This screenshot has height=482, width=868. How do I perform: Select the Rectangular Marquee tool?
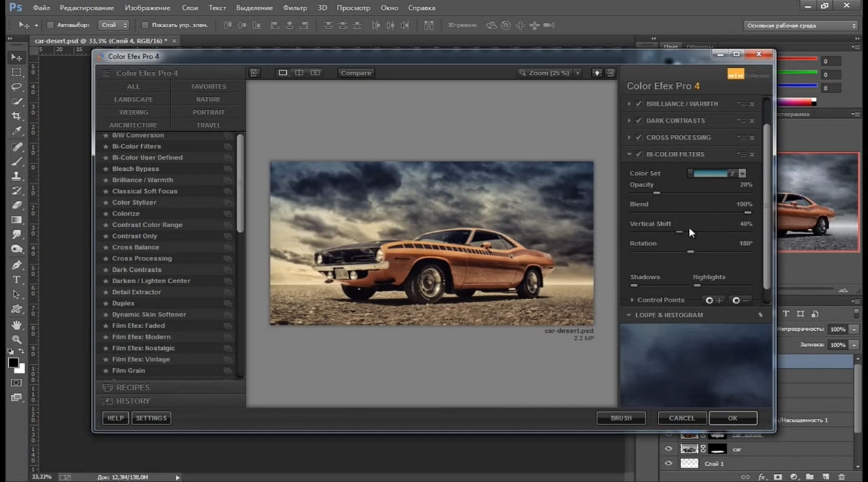pyautogui.click(x=17, y=72)
